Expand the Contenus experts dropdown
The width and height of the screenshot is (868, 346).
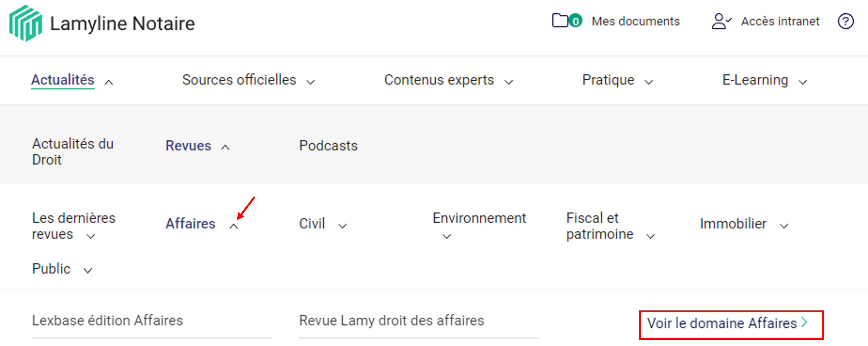508,82
